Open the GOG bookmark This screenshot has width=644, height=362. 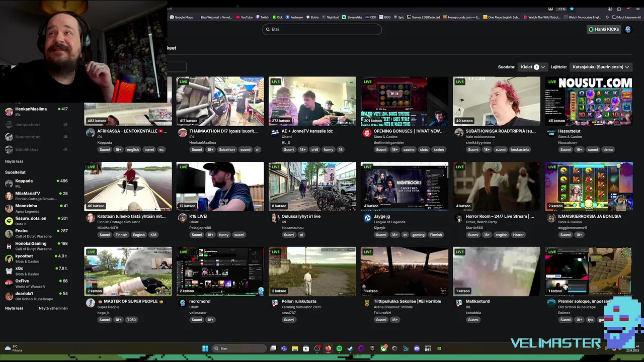coord(384,17)
